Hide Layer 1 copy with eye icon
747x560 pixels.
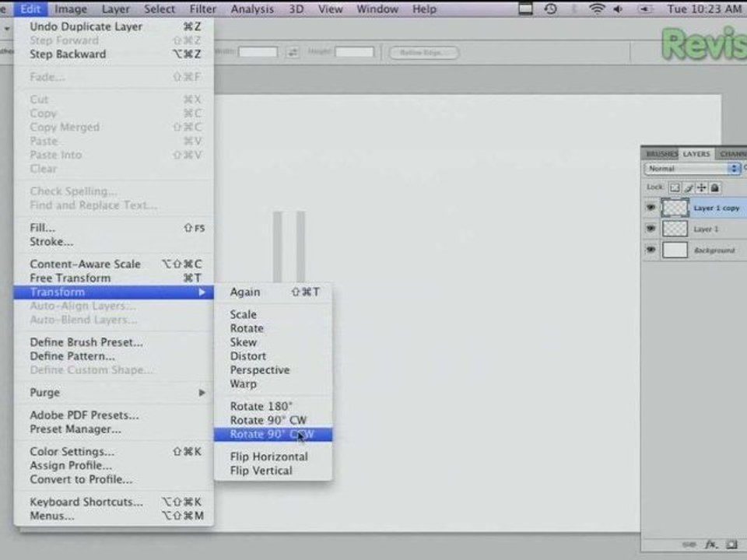coord(651,208)
